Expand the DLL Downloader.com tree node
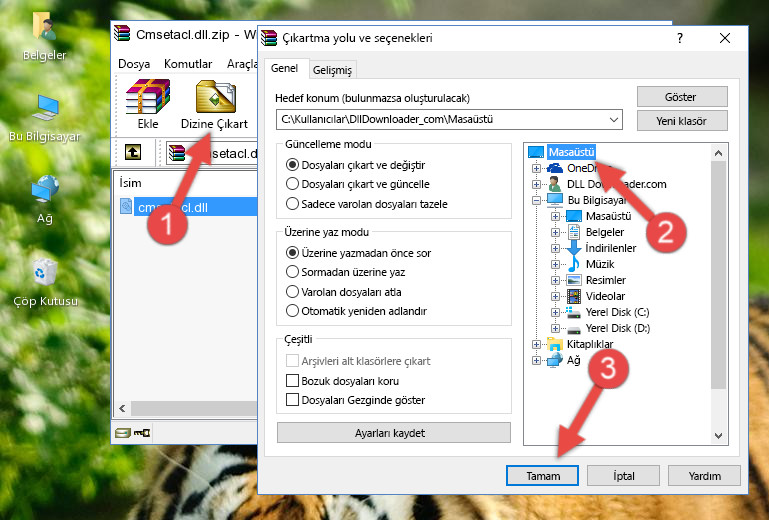Screen dimensions: 769x520 click(x=536, y=184)
